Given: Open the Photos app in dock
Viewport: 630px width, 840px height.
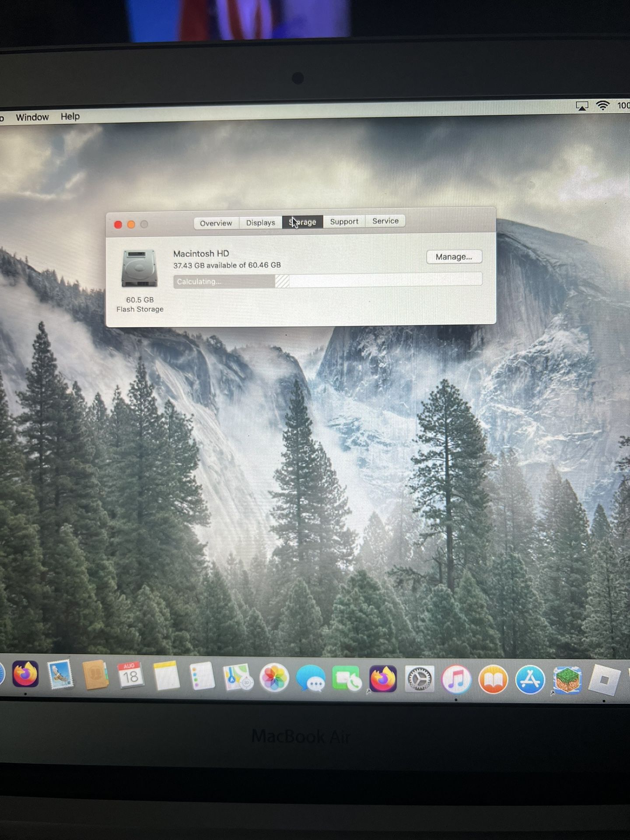Looking at the screenshot, I should [x=274, y=678].
